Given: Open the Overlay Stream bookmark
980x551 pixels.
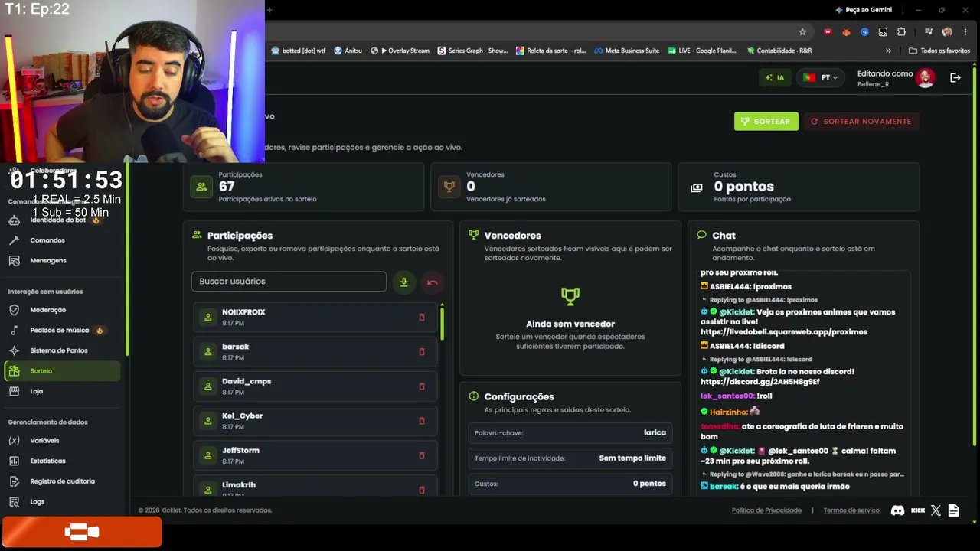Looking at the screenshot, I should 400,51.
